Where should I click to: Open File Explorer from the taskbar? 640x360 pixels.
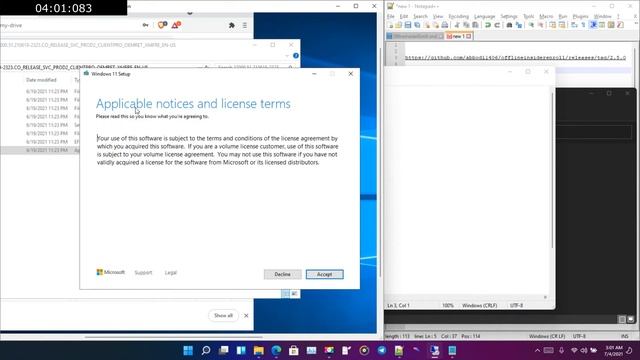258,350
